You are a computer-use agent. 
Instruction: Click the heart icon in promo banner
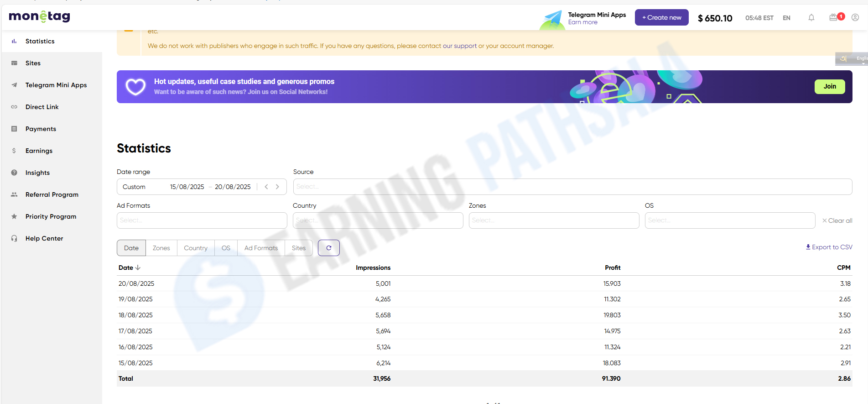click(x=135, y=87)
